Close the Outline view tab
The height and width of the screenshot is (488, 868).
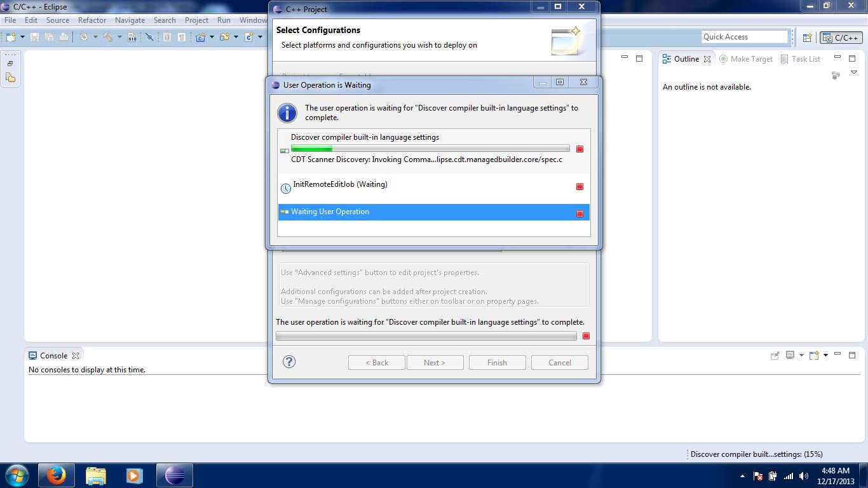pos(707,59)
